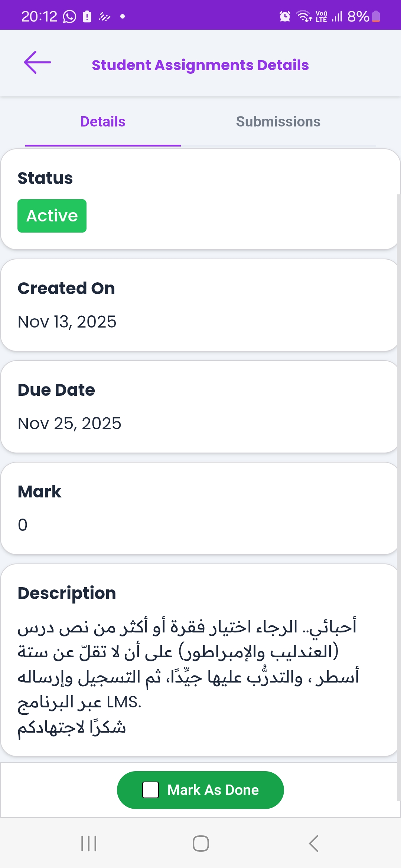Click the vertical scrollbar on right edge
The image size is (401, 868).
399,482
